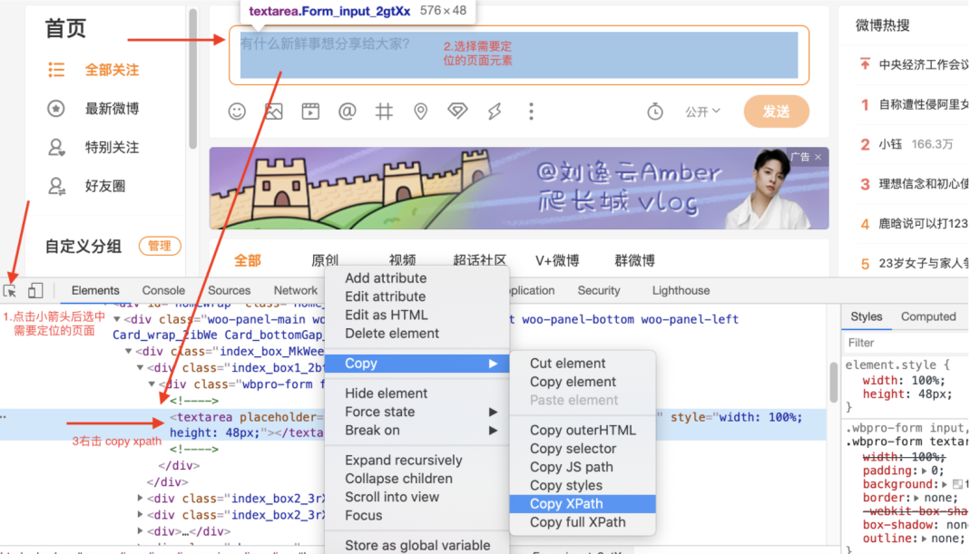Open the Lighthouse tab in DevTools

[681, 290]
